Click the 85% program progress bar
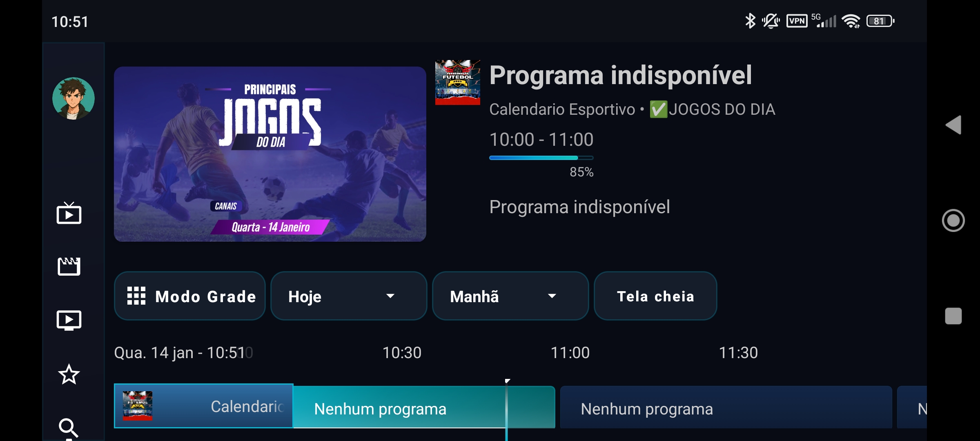The width and height of the screenshot is (980, 441). (541, 158)
